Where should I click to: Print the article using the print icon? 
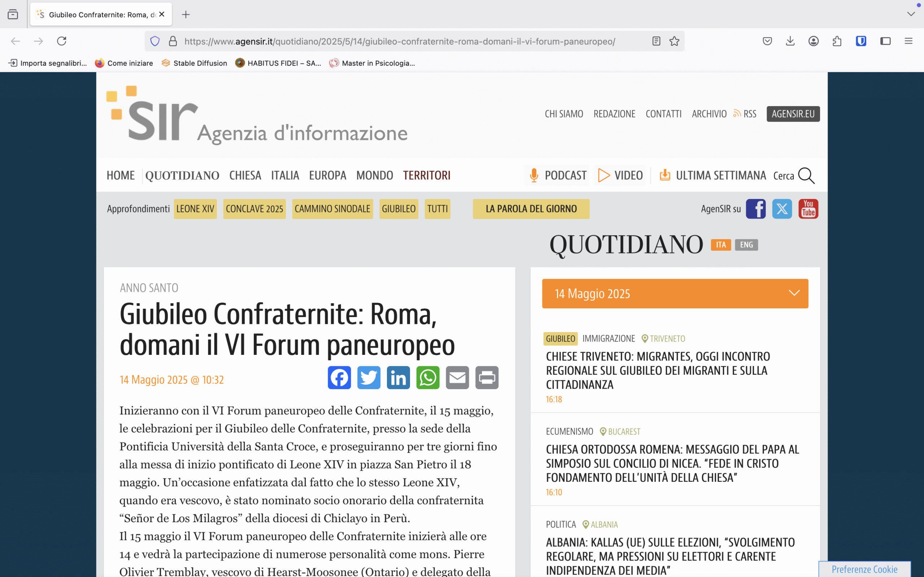coord(487,378)
